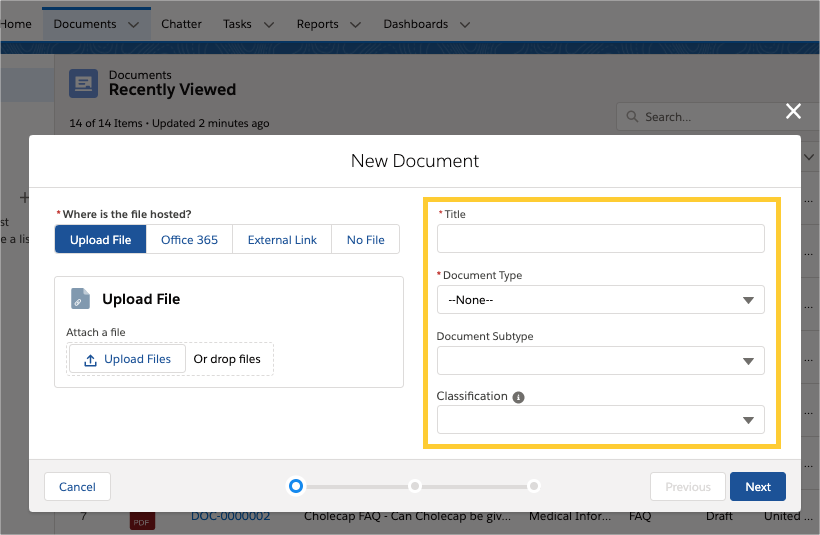This screenshot has height=535, width=820.
Task: Click the first progress step indicator
Action: coord(295,486)
